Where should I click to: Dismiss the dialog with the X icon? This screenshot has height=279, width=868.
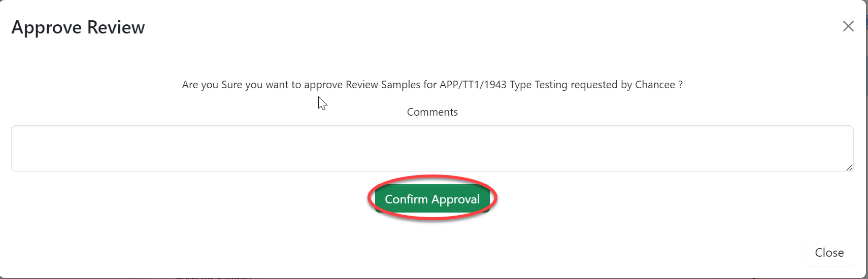(x=848, y=26)
